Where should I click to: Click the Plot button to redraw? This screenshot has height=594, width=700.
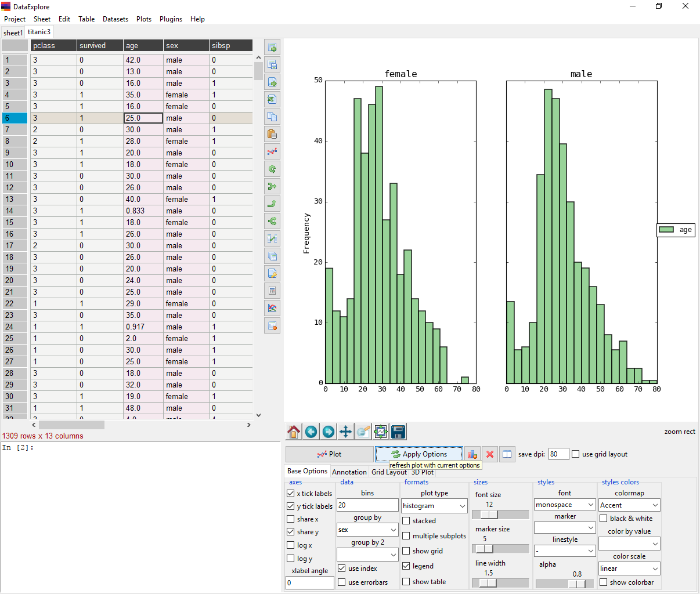coord(329,454)
